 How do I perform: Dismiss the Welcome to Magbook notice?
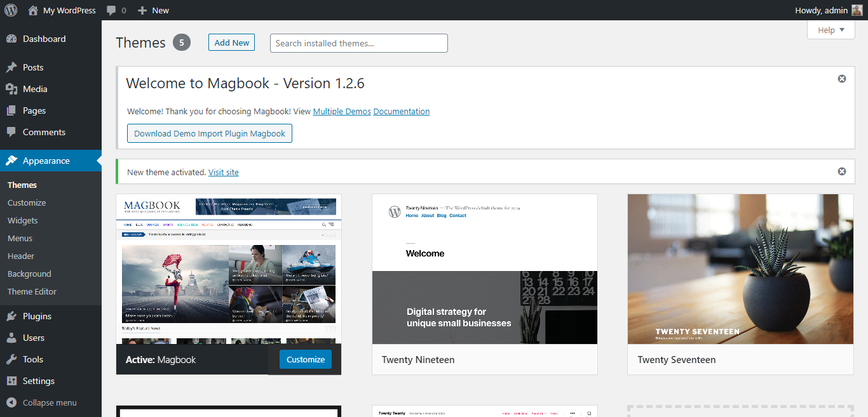pyautogui.click(x=842, y=79)
